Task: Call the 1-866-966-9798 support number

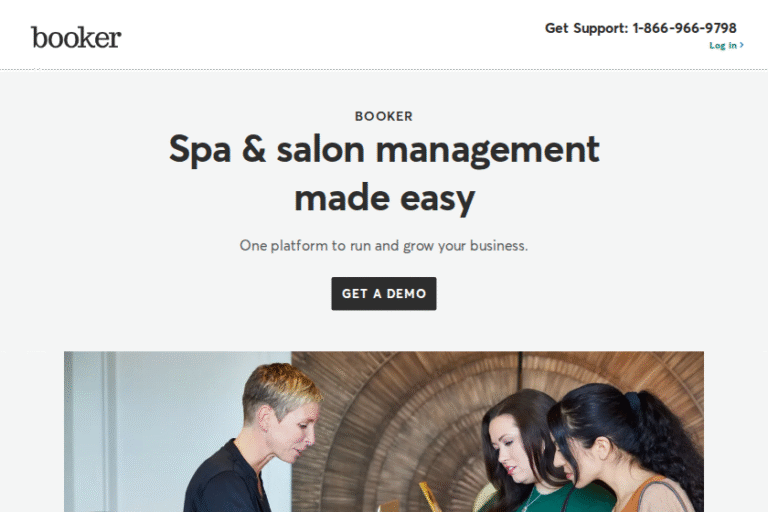Action: pos(684,28)
